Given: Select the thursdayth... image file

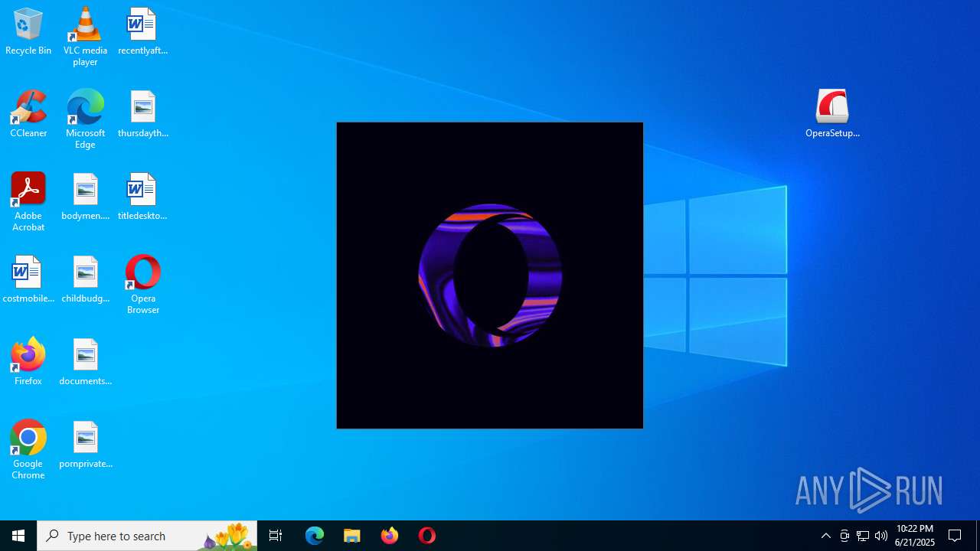Looking at the screenshot, I should (142, 115).
